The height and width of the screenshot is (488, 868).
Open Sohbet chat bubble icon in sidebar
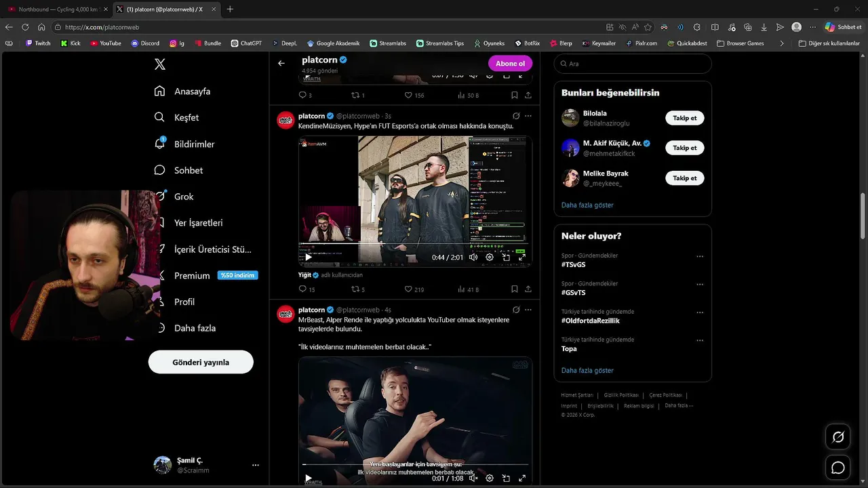click(159, 170)
